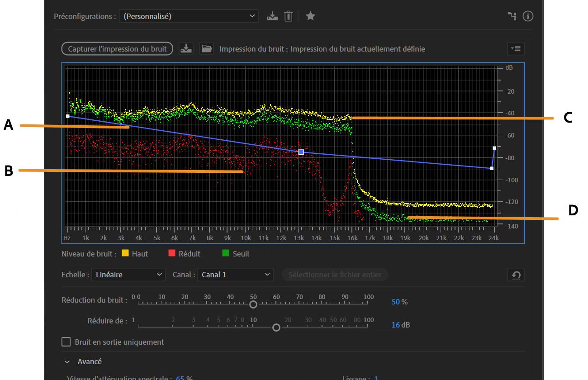The width and height of the screenshot is (588, 380).
Task: Click the Réduire de slider handle
Action: click(276, 328)
